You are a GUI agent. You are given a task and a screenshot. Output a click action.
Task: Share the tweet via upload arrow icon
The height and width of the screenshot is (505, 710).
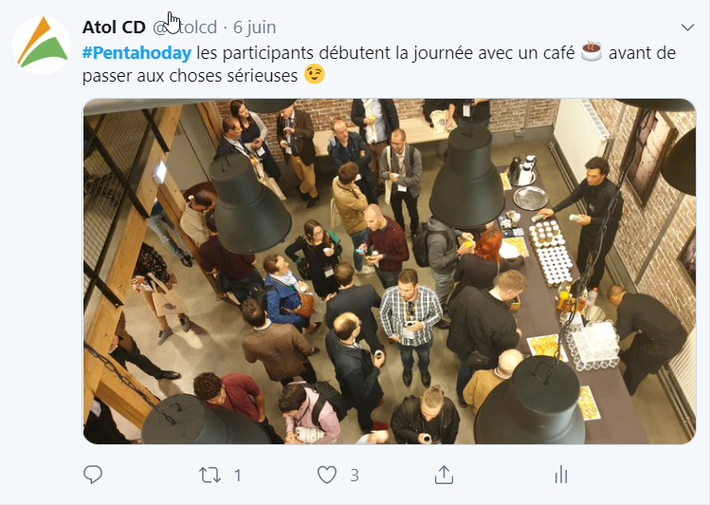[x=444, y=475]
